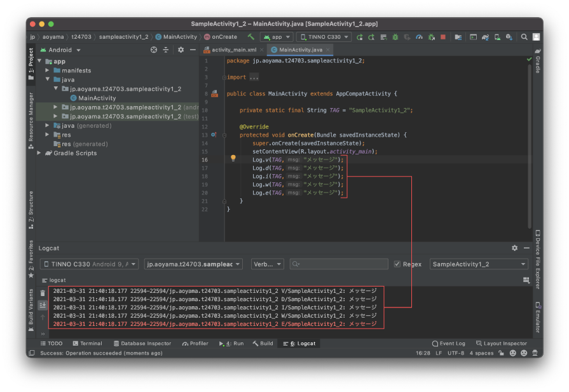This screenshot has width=569, height=392.
Task: Switch to the activity_main.xml tab
Action: pos(233,50)
